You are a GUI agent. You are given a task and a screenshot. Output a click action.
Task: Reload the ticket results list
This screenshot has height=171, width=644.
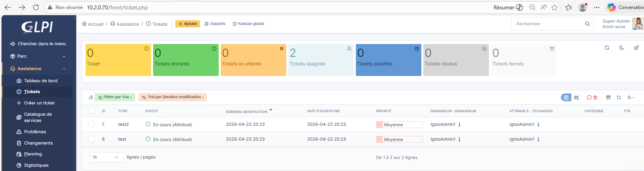(619, 97)
